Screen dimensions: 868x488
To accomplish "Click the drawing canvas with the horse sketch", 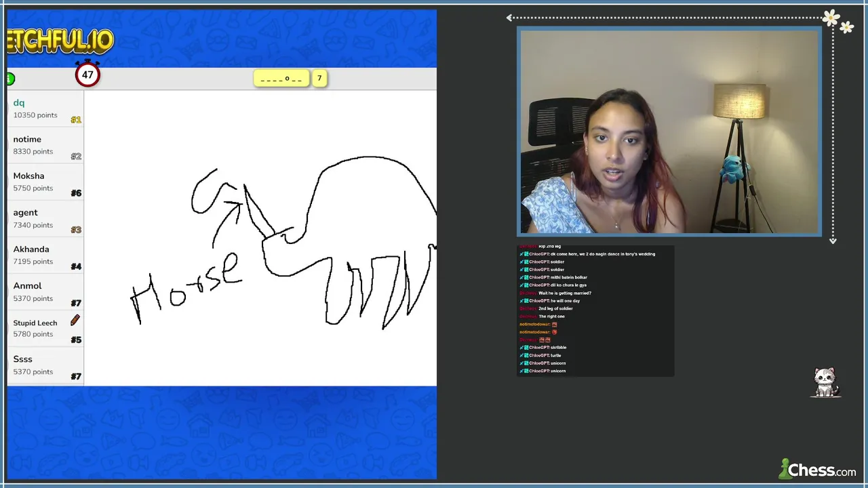I will (x=260, y=238).
